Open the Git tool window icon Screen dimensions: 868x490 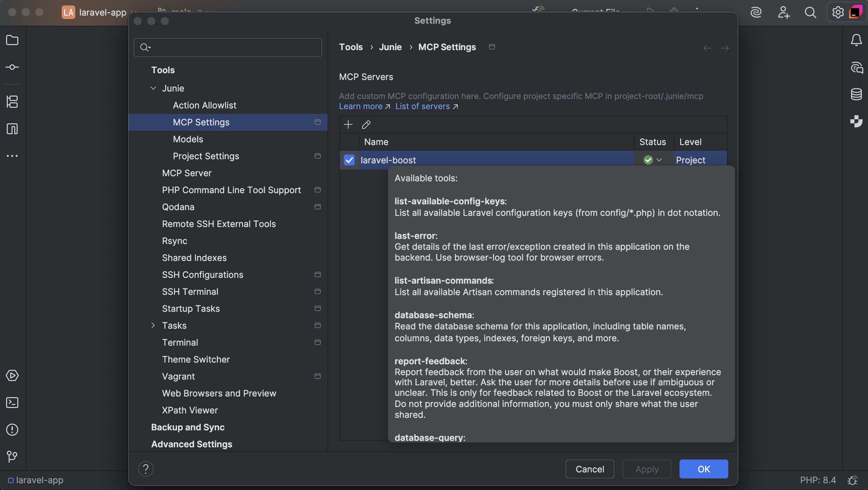click(x=12, y=456)
